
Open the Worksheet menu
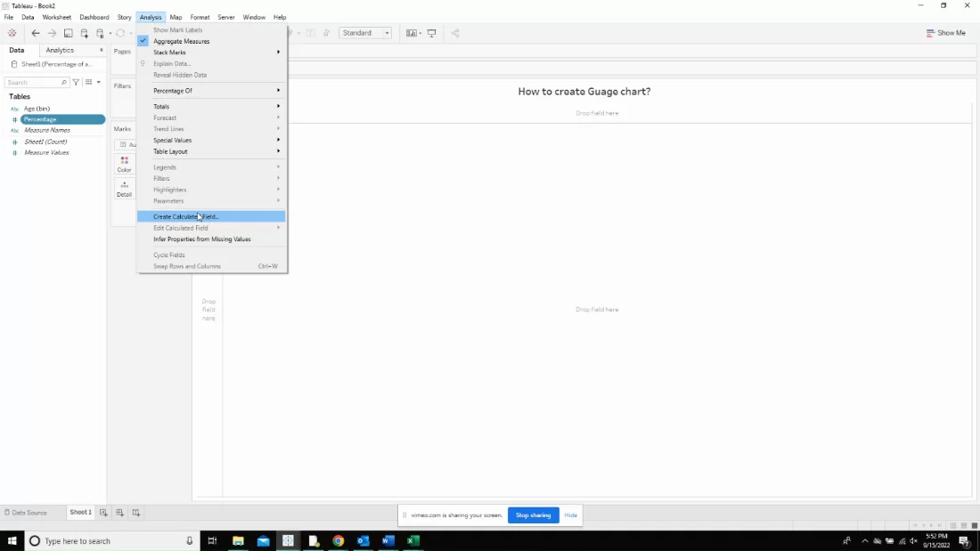click(x=57, y=18)
